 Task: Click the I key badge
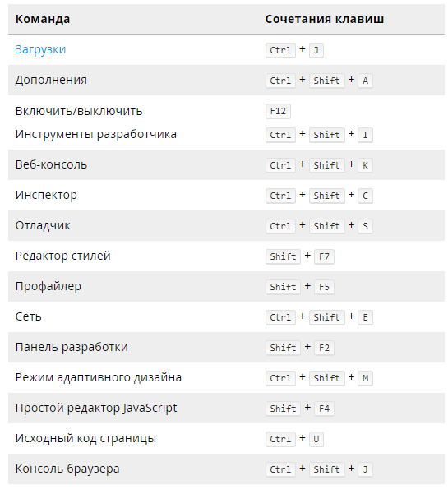pos(365,135)
